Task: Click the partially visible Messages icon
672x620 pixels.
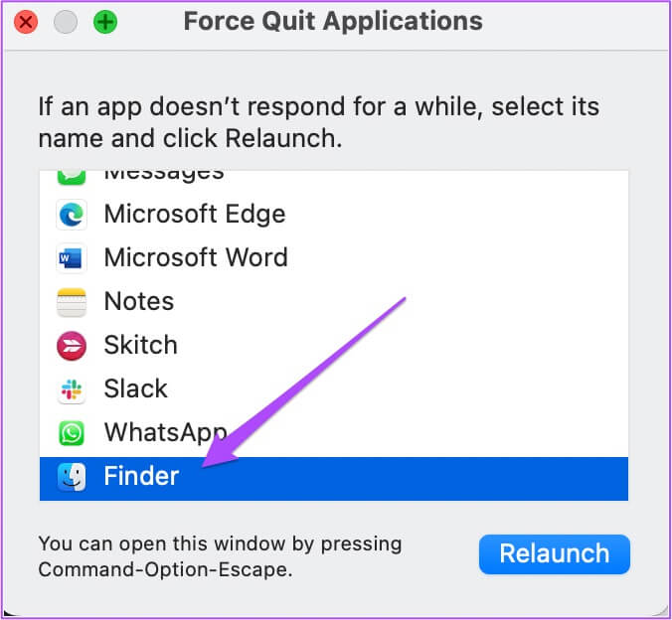Action: pos(73,177)
